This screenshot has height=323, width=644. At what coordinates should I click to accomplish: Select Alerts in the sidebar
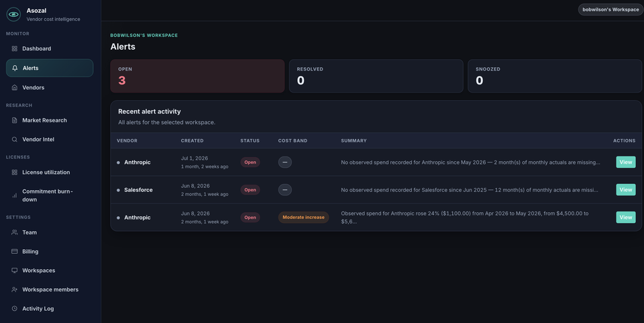tap(50, 68)
